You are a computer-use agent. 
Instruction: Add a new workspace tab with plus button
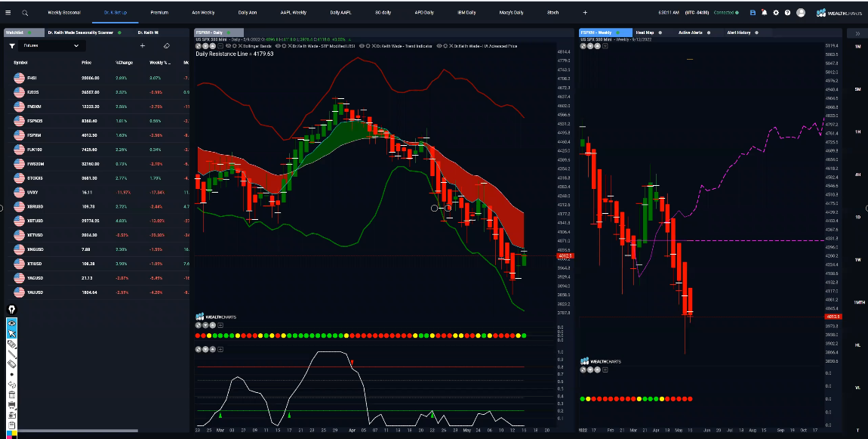(x=585, y=13)
